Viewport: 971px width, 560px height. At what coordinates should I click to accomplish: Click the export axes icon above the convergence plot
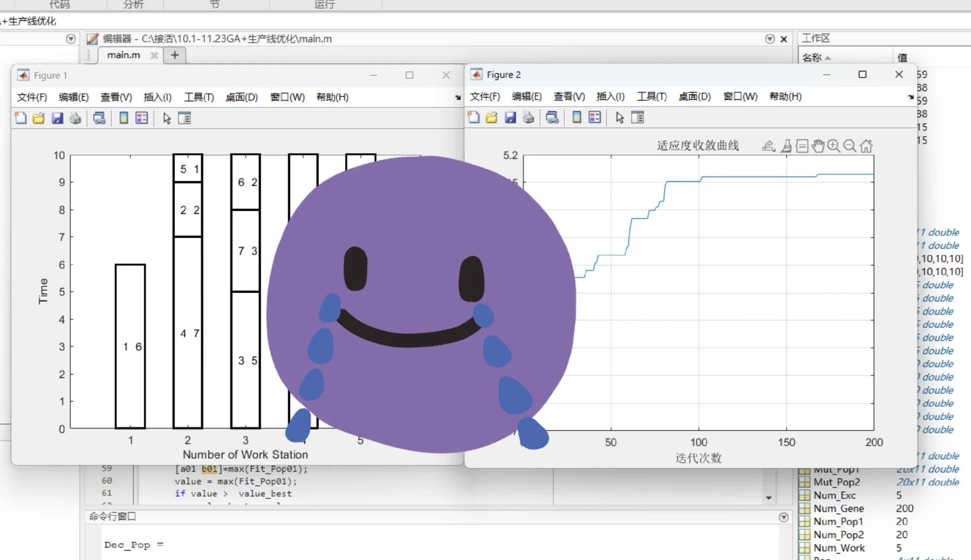click(769, 146)
